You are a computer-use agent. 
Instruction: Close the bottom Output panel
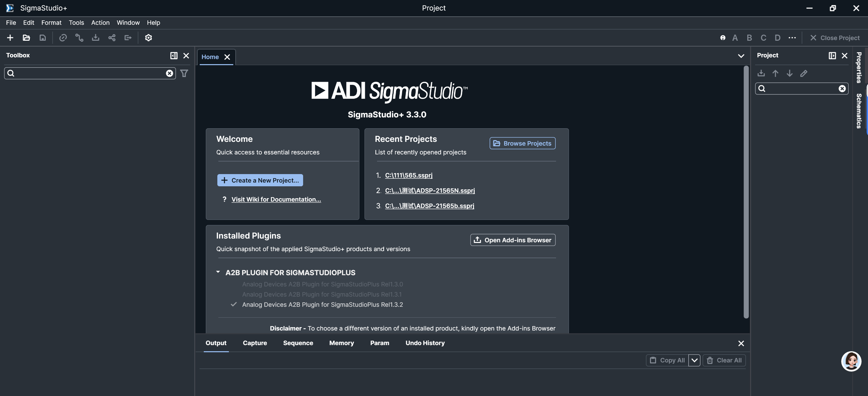(x=741, y=343)
